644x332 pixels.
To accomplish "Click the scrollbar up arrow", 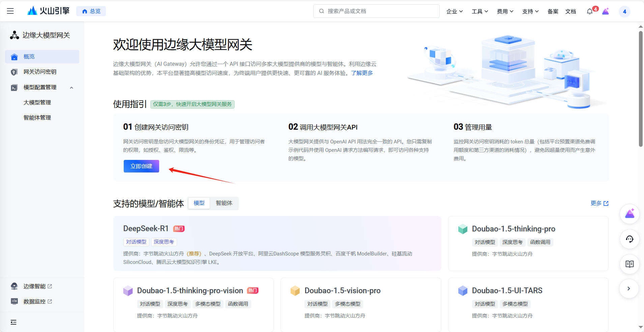I will 641,26.
